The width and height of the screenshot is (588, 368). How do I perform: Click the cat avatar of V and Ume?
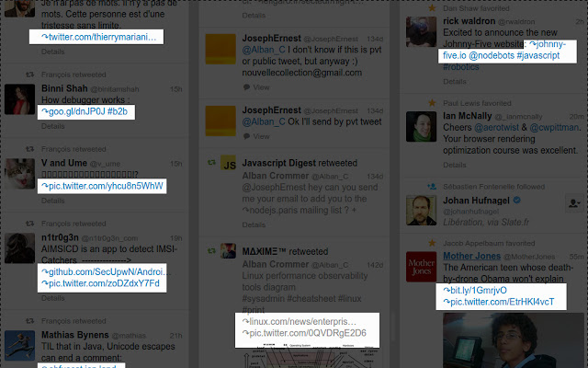[x=19, y=170]
